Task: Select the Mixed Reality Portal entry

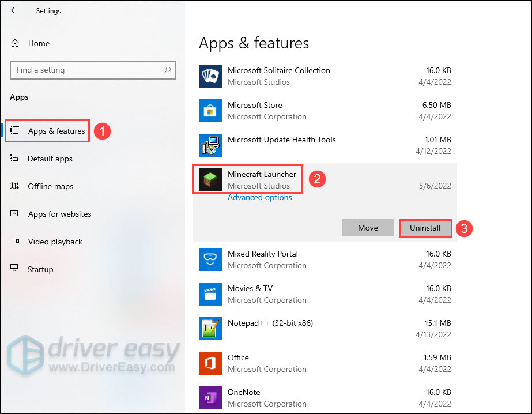Action: pos(325,259)
